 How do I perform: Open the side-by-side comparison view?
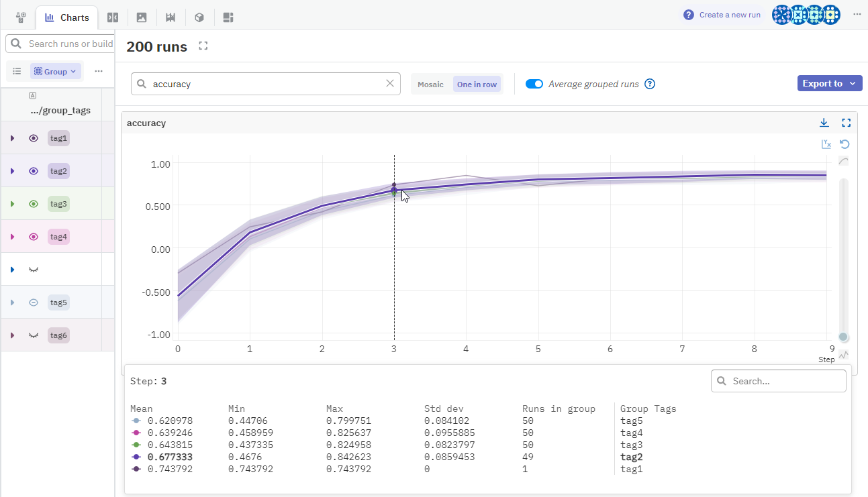113,17
